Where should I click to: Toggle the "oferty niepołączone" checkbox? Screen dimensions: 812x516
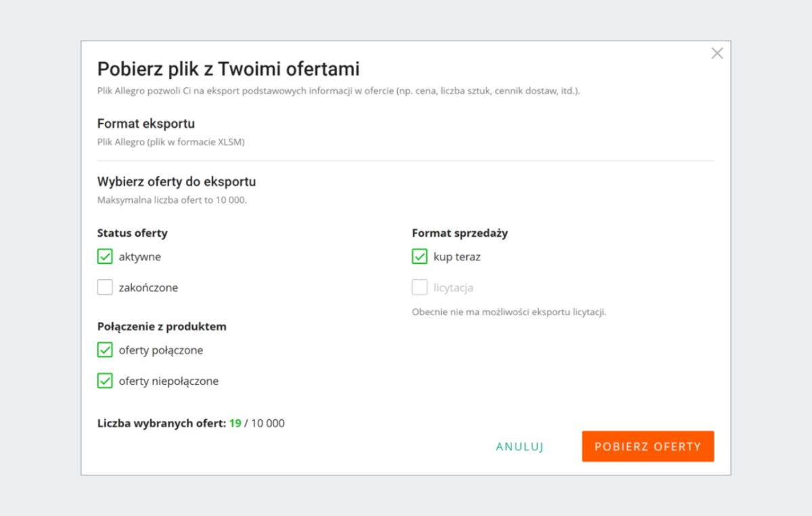tap(105, 381)
